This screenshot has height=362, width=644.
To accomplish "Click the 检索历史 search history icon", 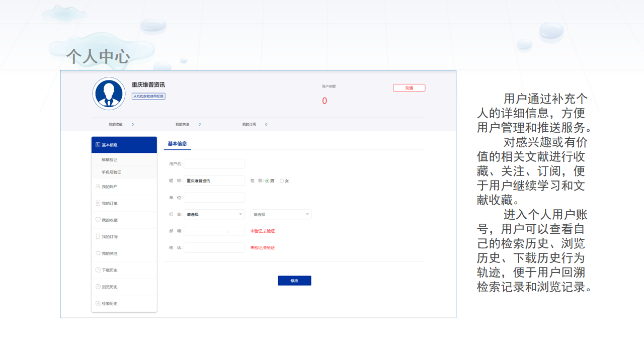I will coord(98,303).
